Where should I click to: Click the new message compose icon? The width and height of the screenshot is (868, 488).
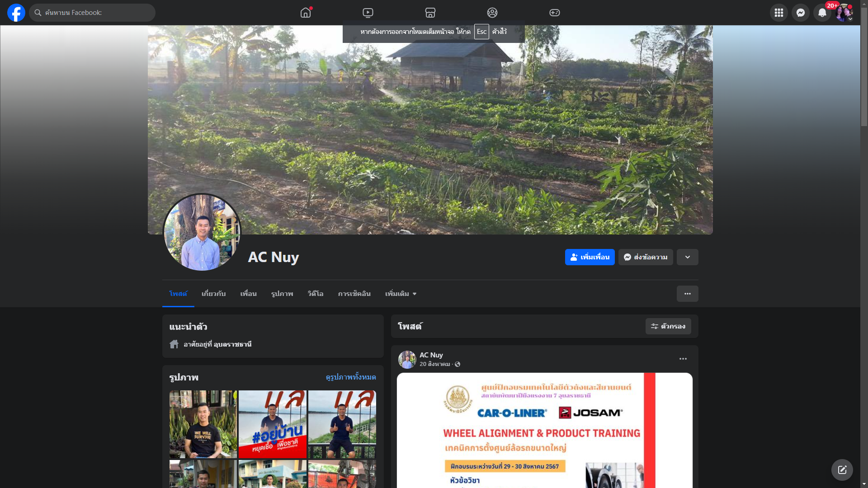click(842, 470)
